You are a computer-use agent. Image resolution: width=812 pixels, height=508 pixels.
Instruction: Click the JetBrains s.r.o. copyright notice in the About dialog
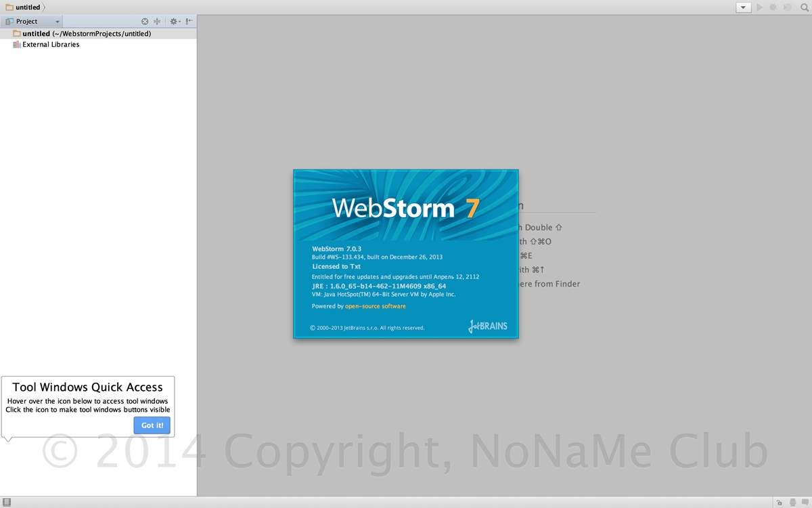point(367,328)
